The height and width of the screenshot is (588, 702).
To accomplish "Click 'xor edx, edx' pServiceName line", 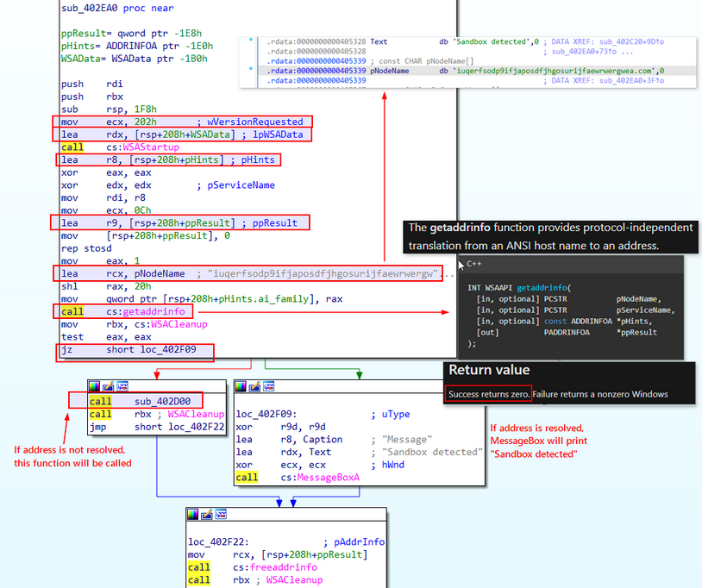I will (168, 185).
